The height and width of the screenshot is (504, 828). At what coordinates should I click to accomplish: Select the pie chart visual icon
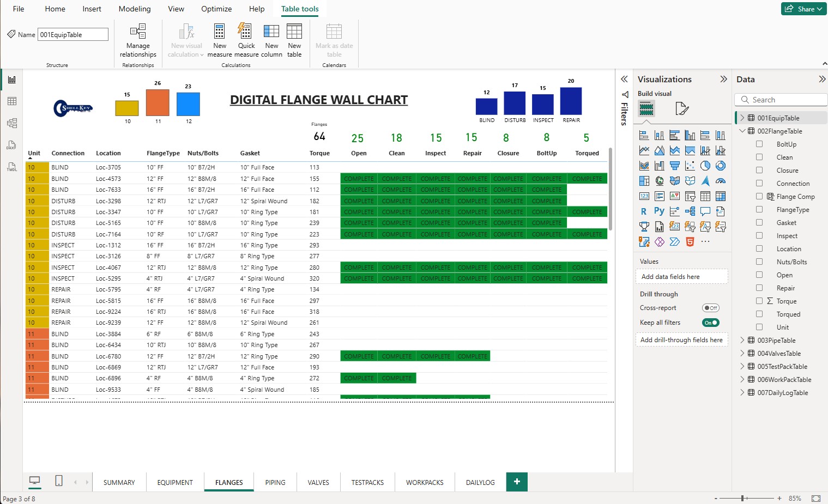tap(705, 166)
